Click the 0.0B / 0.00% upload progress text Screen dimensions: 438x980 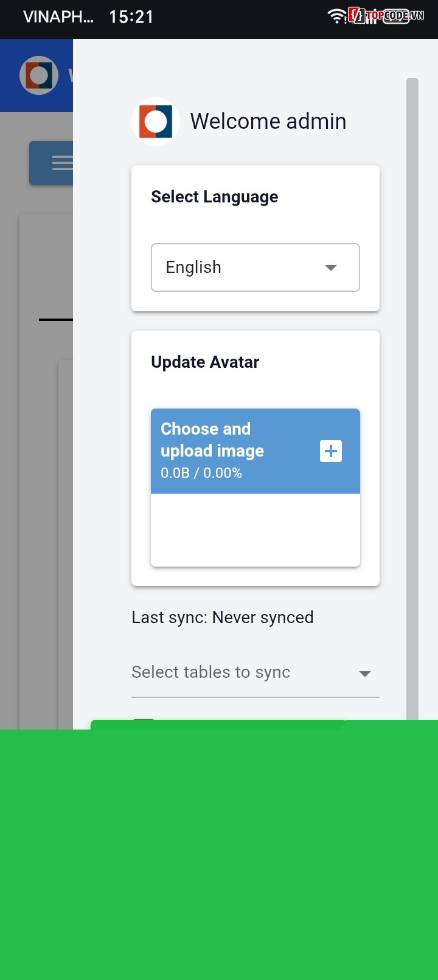tap(201, 473)
